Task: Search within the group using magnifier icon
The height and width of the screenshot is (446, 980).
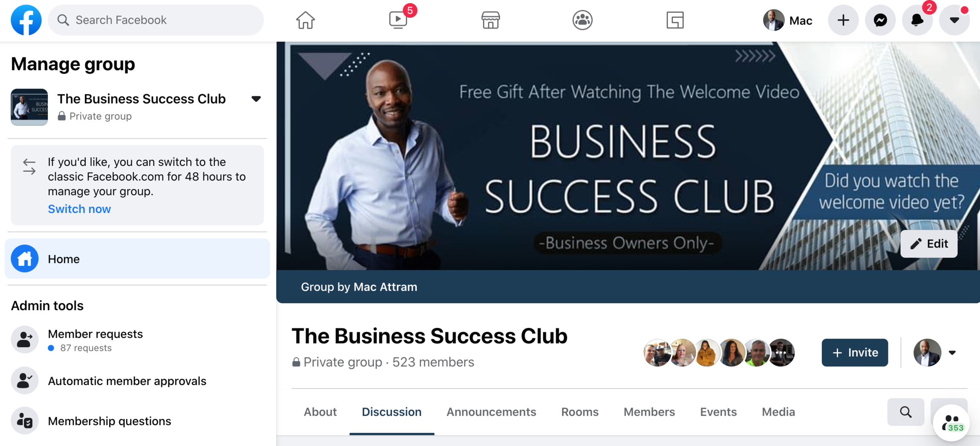Action: pyautogui.click(x=905, y=412)
